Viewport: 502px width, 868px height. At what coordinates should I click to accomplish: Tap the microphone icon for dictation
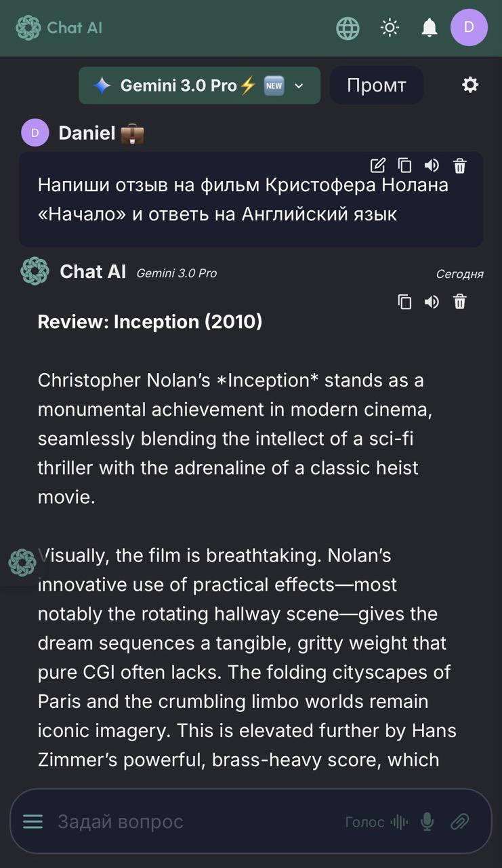point(427,822)
